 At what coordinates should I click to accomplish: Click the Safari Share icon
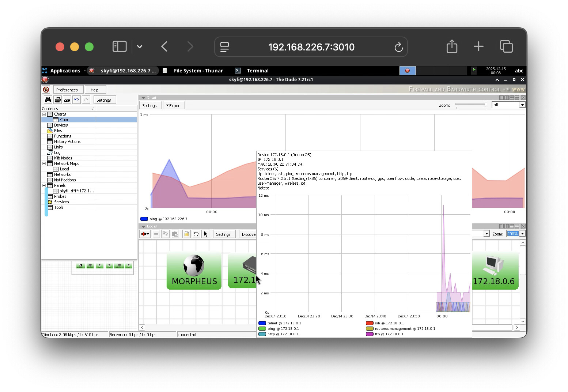452,46
